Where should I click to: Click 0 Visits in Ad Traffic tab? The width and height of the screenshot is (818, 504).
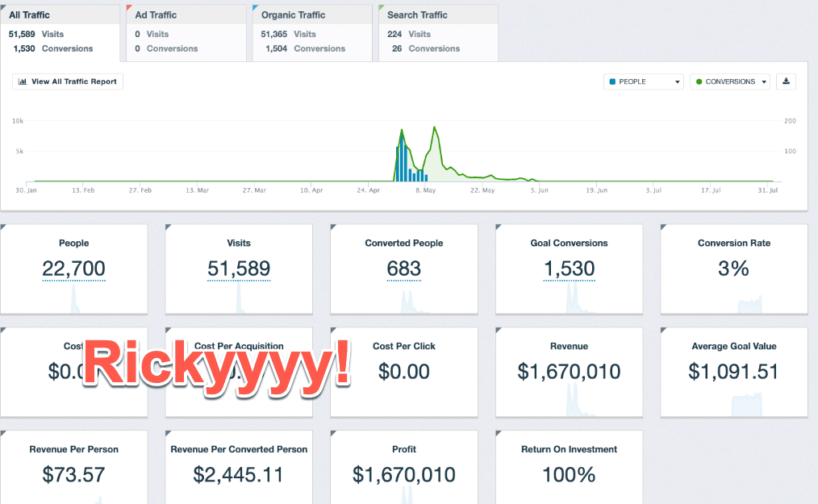click(152, 34)
